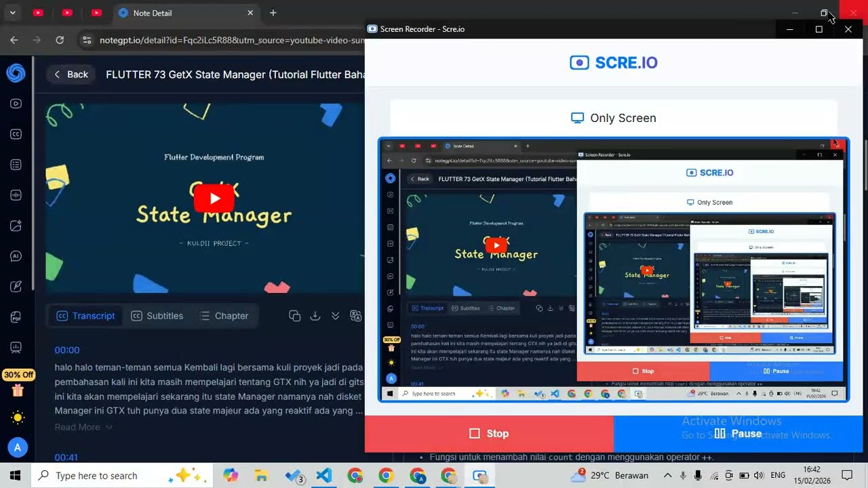The image size is (868, 488).
Task: Switch the ENG input language indicator
Action: 778,475
